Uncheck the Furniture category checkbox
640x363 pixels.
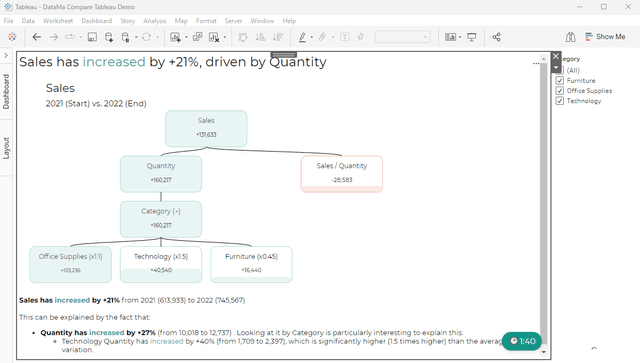coord(560,80)
